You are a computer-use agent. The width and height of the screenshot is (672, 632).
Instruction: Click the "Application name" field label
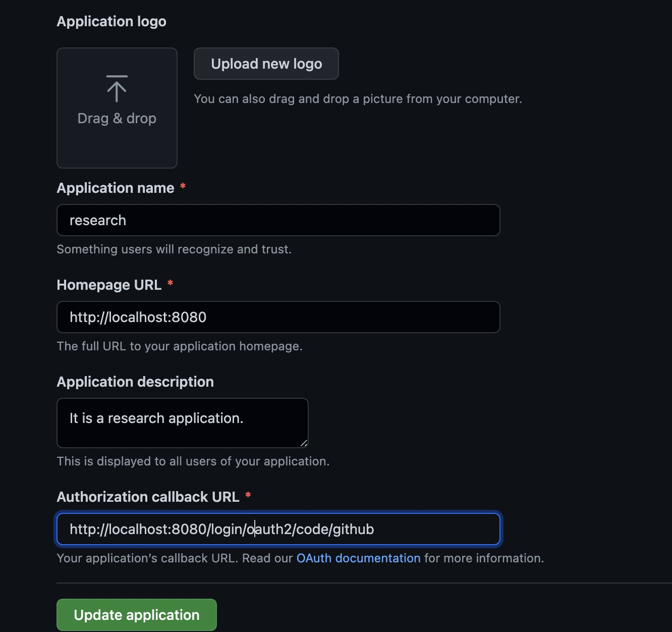(x=116, y=188)
